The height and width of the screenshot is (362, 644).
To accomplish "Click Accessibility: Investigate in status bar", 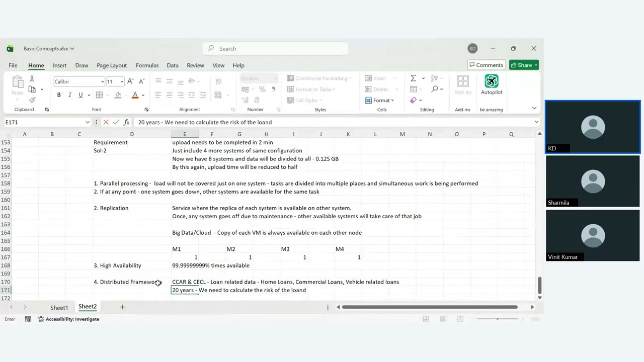I will point(68,319).
